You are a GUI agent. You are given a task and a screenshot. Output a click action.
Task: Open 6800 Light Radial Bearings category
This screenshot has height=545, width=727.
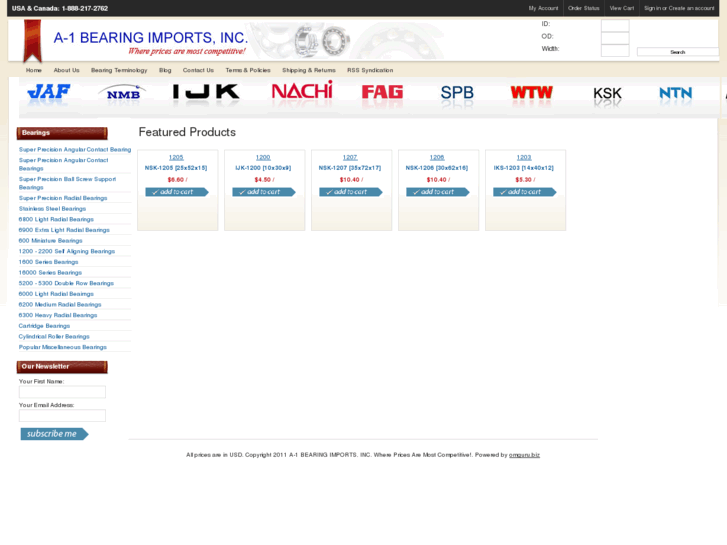(x=56, y=219)
